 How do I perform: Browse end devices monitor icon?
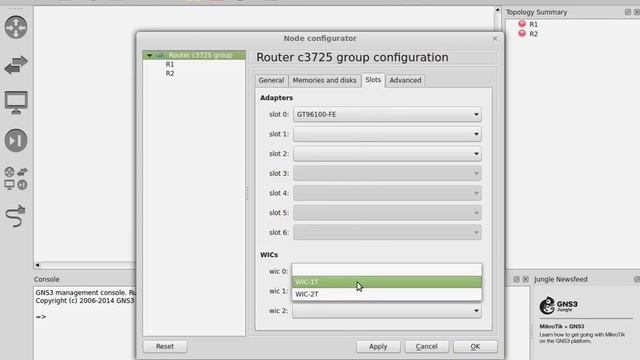16,102
